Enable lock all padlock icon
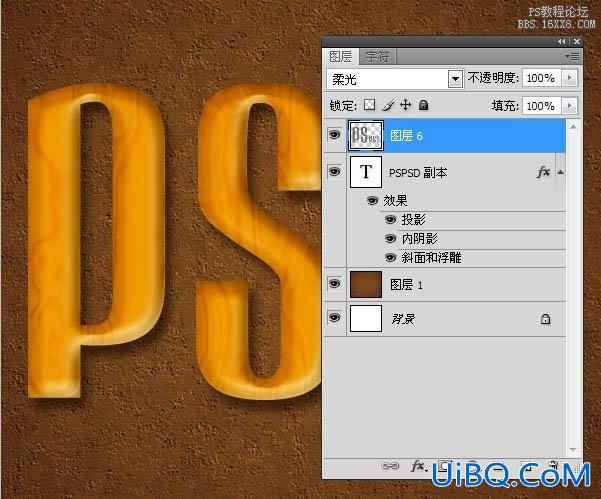 423,105
